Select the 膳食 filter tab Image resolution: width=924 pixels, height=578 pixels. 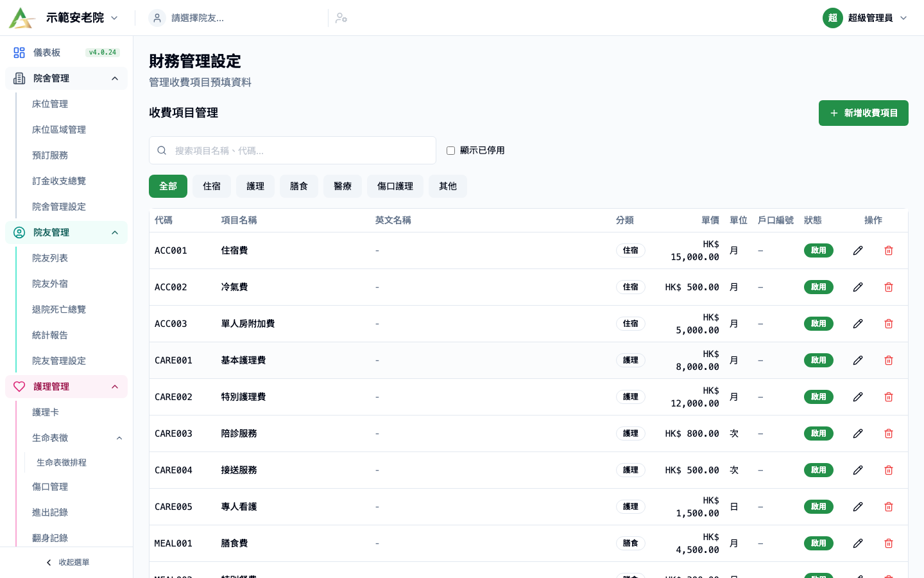pyautogui.click(x=299, y=186)
